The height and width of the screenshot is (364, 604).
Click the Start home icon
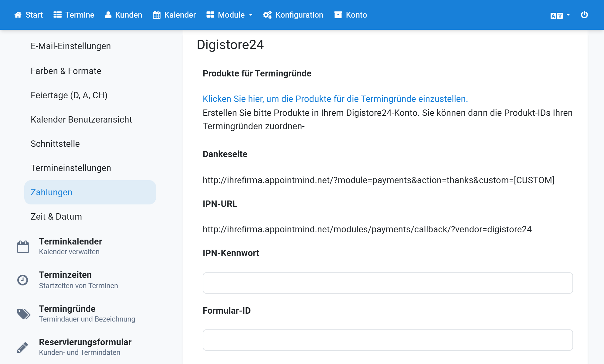(x=18, y=15)
